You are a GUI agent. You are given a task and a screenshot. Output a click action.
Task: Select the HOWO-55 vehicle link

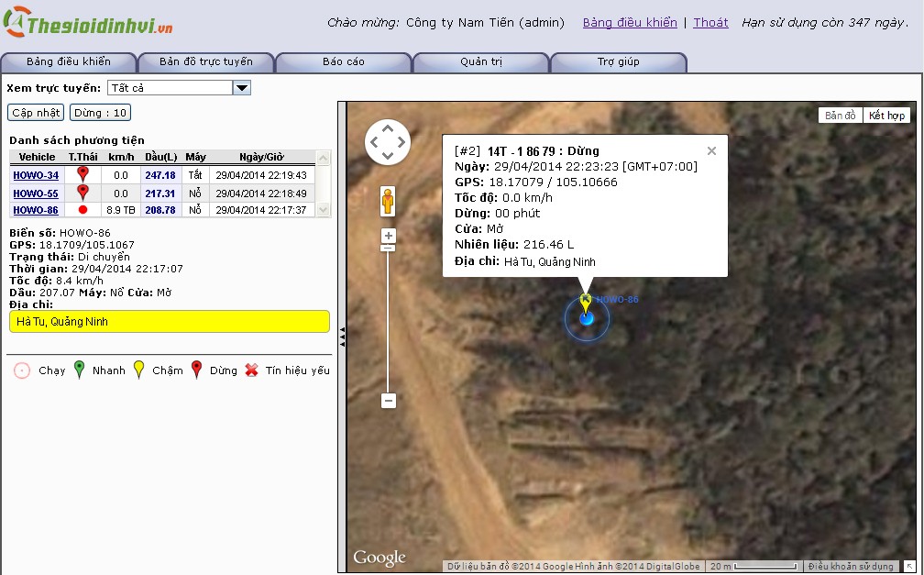pos(36,194)
